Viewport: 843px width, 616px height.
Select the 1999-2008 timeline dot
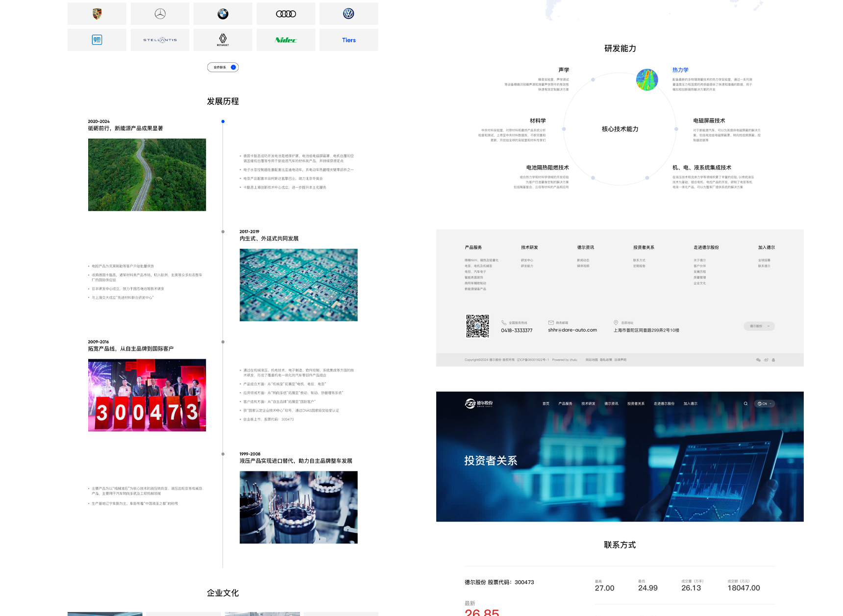(223, 454)
